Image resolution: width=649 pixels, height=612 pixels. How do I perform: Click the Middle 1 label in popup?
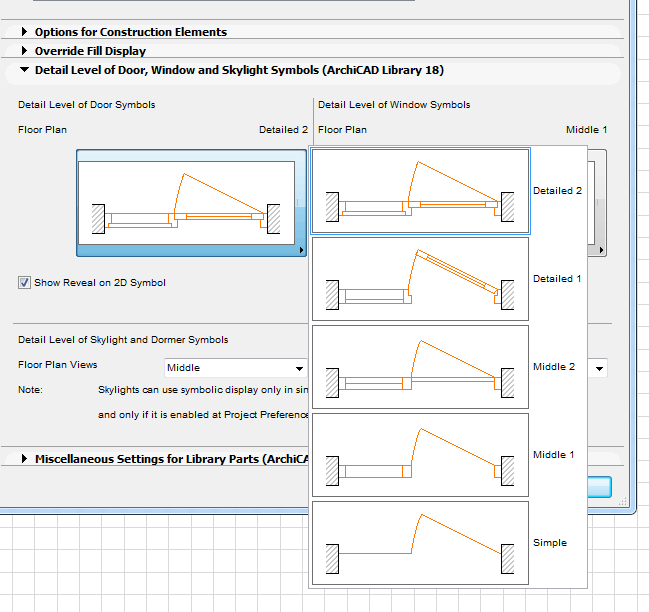[554, 455]
